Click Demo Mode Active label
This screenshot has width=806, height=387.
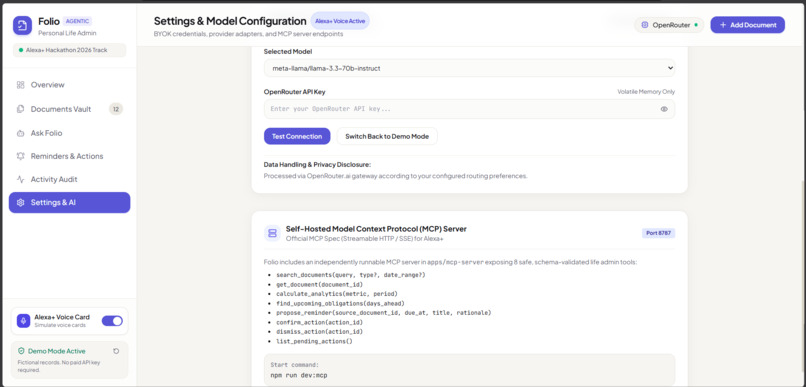(x=57, y=351)
